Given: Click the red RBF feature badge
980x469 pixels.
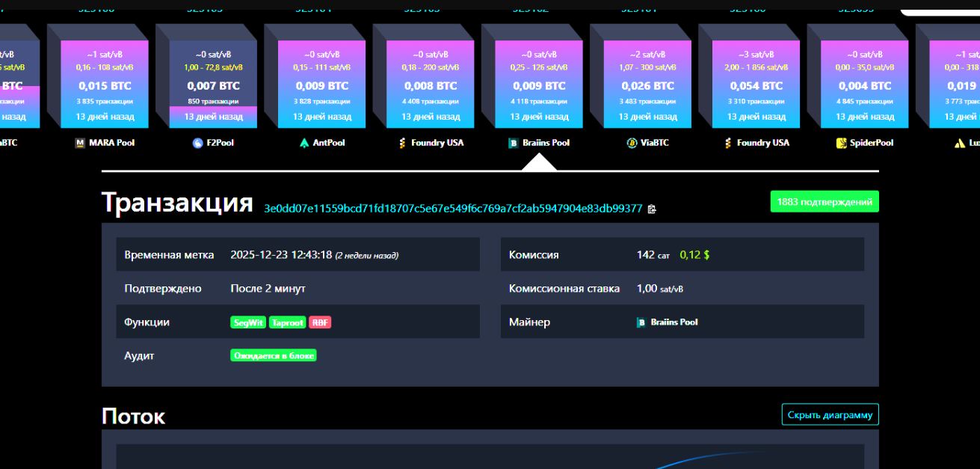Looking at the screenshot, I should click(320, 322).
